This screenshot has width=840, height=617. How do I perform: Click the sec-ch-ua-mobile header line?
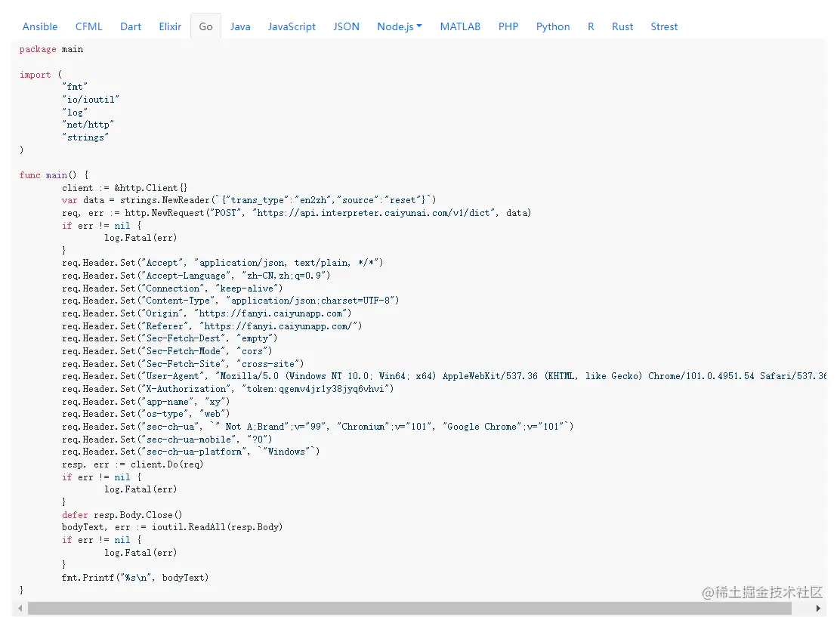(x=167, y=440)
